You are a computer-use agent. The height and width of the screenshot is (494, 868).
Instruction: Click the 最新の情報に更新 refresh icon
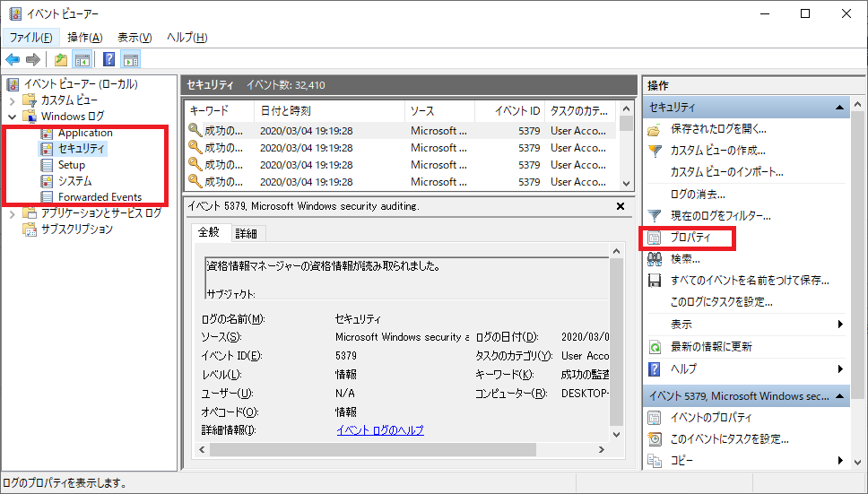coord(654,347)
